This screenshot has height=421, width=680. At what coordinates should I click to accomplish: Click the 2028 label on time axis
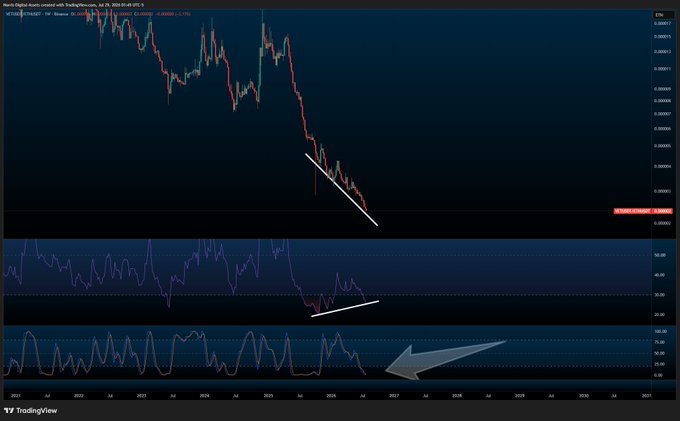[x=457, y=396]
